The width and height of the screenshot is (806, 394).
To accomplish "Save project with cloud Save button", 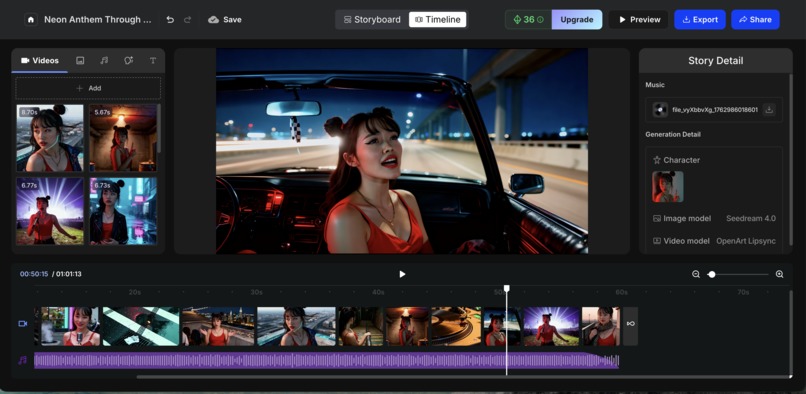I will coord(225,20).
